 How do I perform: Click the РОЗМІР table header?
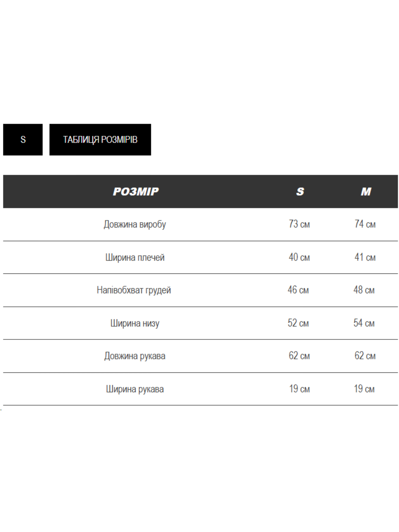[136, 192]
